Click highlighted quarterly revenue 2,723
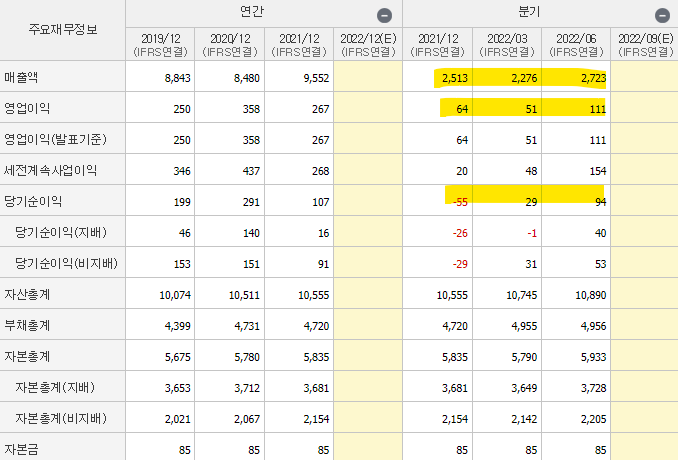The height and width of the screenshot is (460, 678). pyautogui.click(x=593, y=78)
